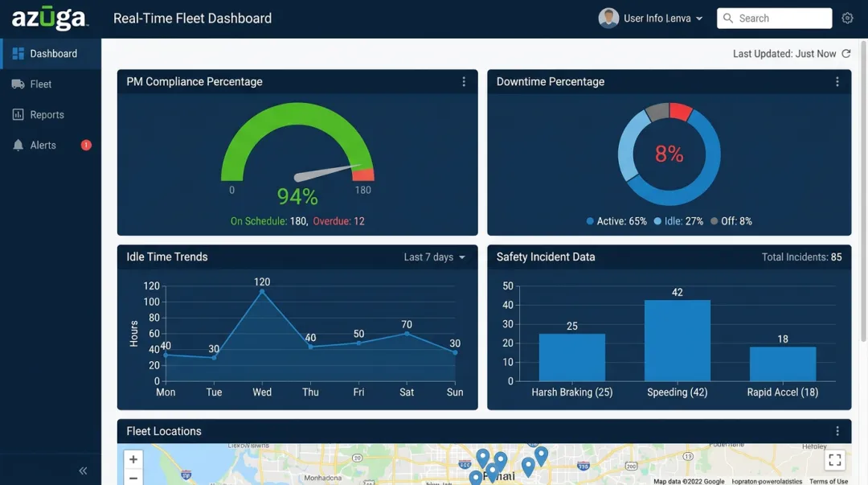Click the Sat 70 data point
This screenshot has width=868, height=485.
pos(407,334)
